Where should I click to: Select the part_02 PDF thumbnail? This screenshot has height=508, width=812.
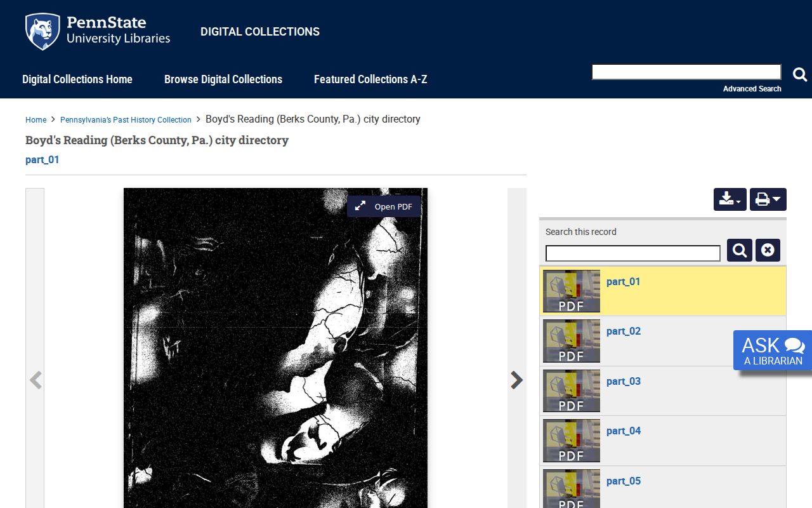coord(572,341)
